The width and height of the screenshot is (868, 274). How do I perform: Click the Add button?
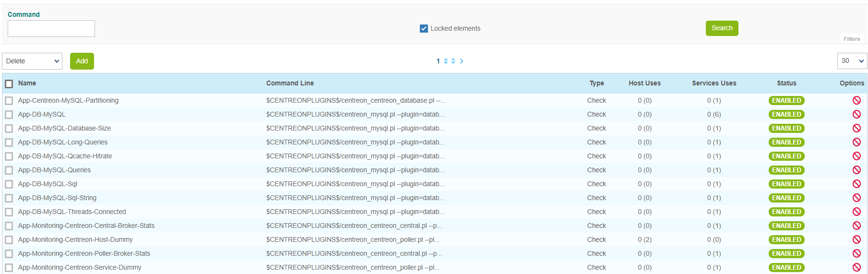click(82, 61)
